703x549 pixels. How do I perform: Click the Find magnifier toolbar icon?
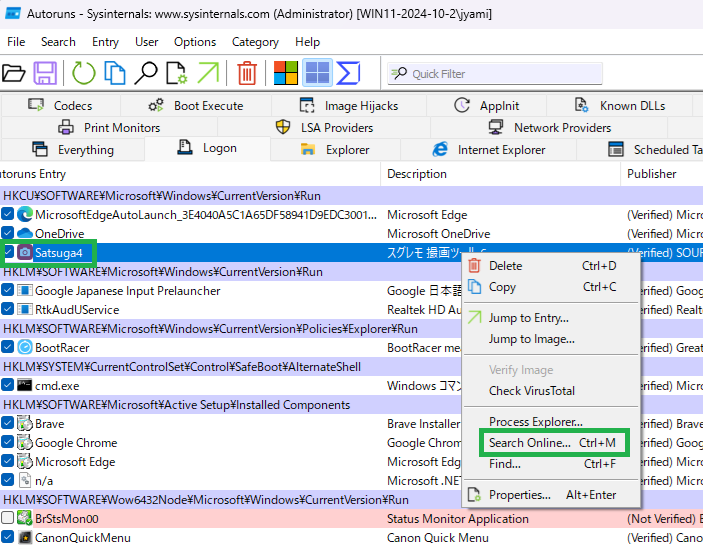(146, 73)
